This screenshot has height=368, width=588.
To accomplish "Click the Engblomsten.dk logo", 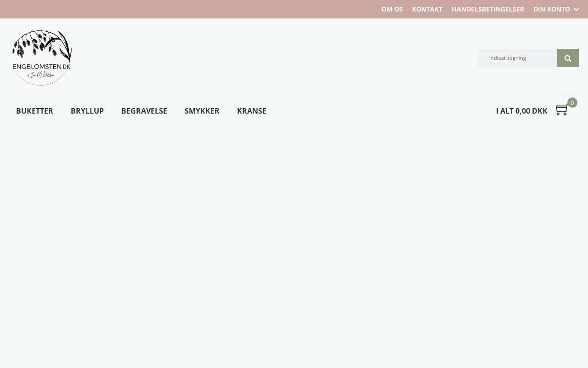I will [x=42, y=58].
